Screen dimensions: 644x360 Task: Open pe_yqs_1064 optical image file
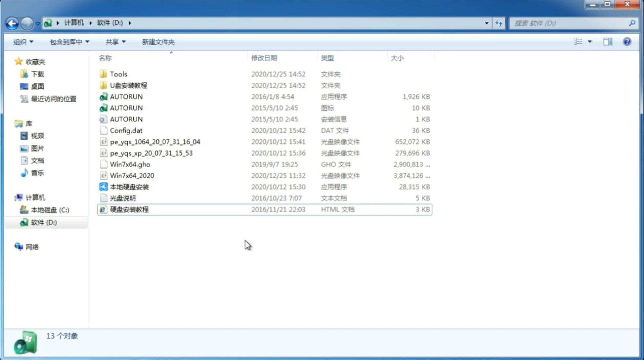click(155, 142)
